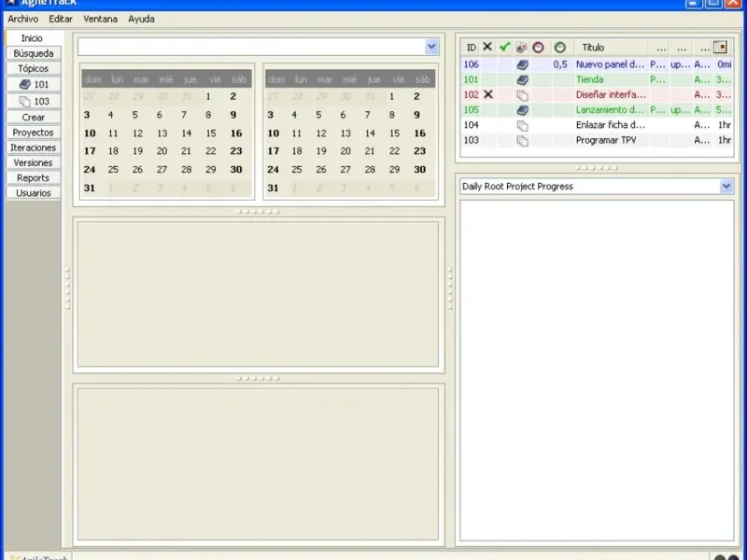This screenshot has width=747, height=560.
Task: Select the "Tienda" item title
Action: point(590,79)
